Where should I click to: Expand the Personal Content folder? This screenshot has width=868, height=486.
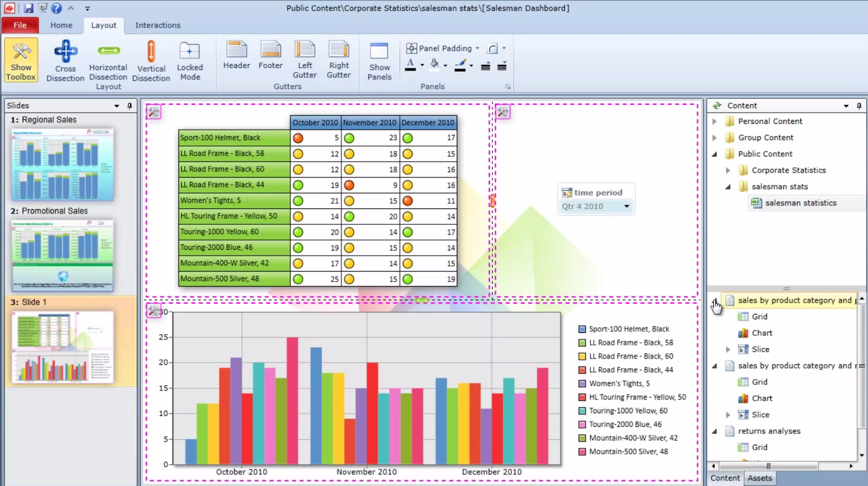[x=714, y=121]
